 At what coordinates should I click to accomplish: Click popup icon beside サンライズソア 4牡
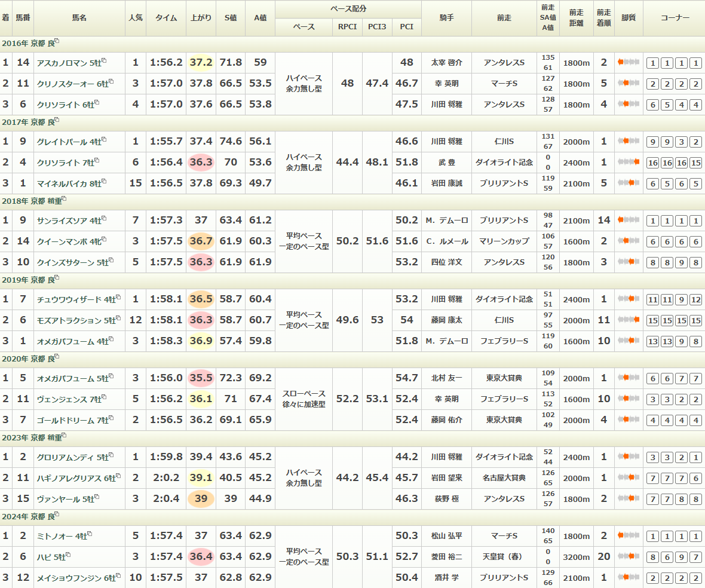[104, 218]
